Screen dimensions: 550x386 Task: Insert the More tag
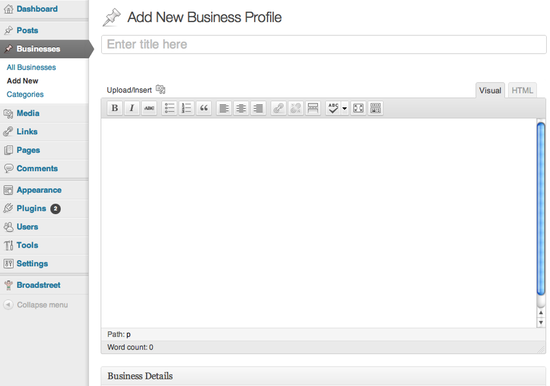(x=313, y=108)
